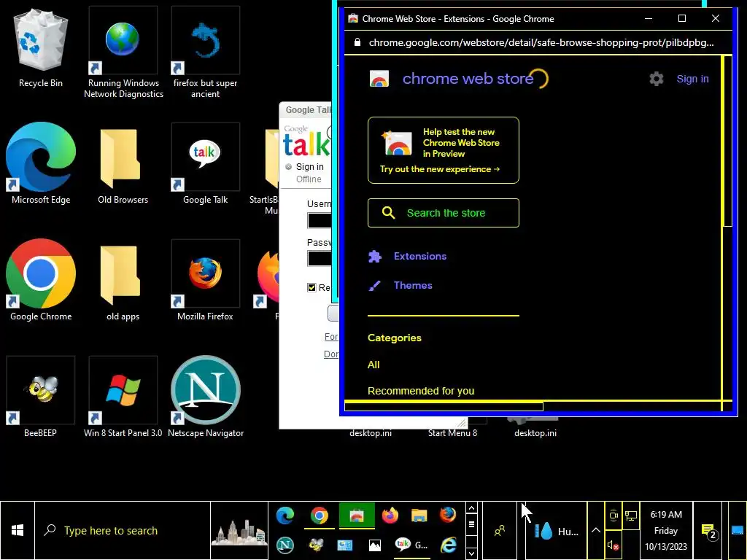Expand hidden system tray icons chevron
Screen dimensions: 747x560
point(595,530)
